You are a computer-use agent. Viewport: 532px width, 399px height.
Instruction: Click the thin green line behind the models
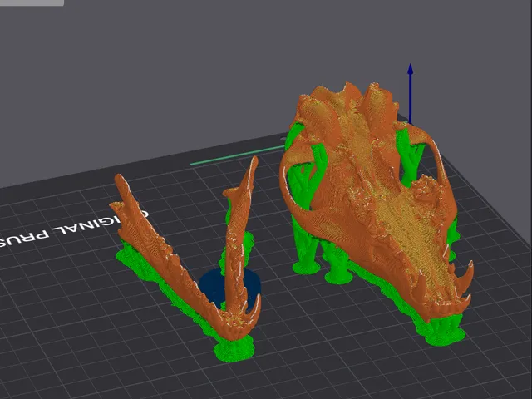tap(238, 155)
